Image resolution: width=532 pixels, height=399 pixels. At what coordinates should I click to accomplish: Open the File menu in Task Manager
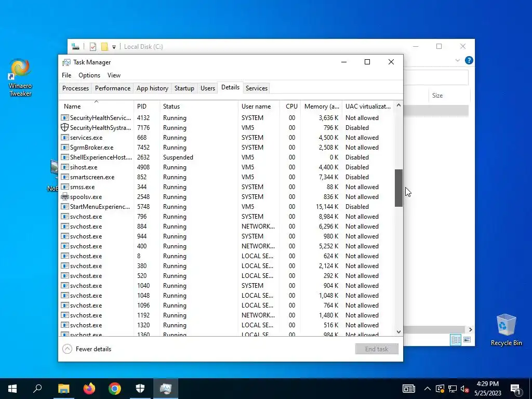pos(66,75)
